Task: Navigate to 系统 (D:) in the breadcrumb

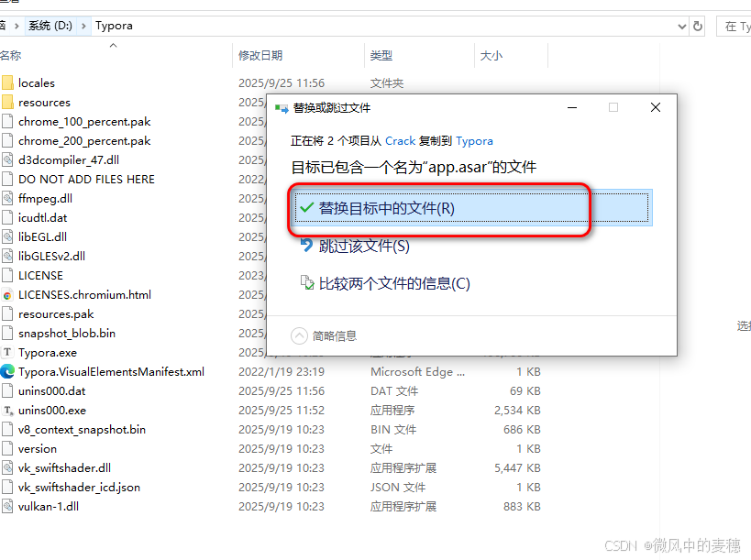Action: point(50,26)
